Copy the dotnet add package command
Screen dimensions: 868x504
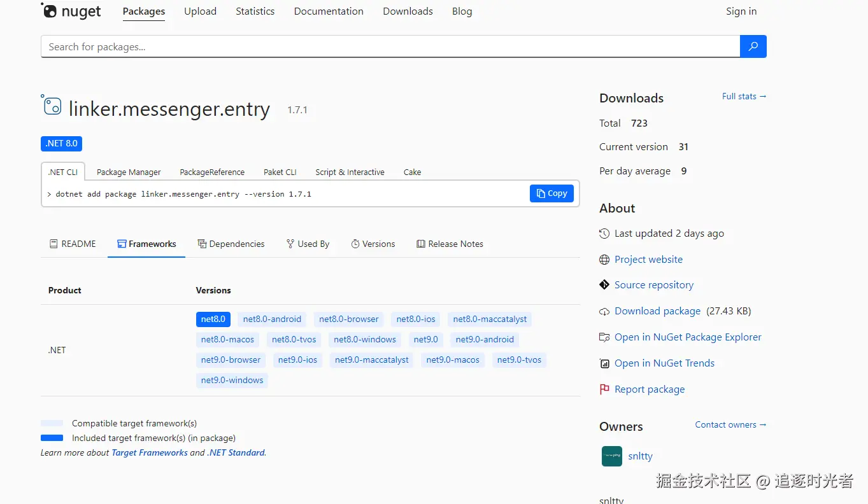[551, 193]
